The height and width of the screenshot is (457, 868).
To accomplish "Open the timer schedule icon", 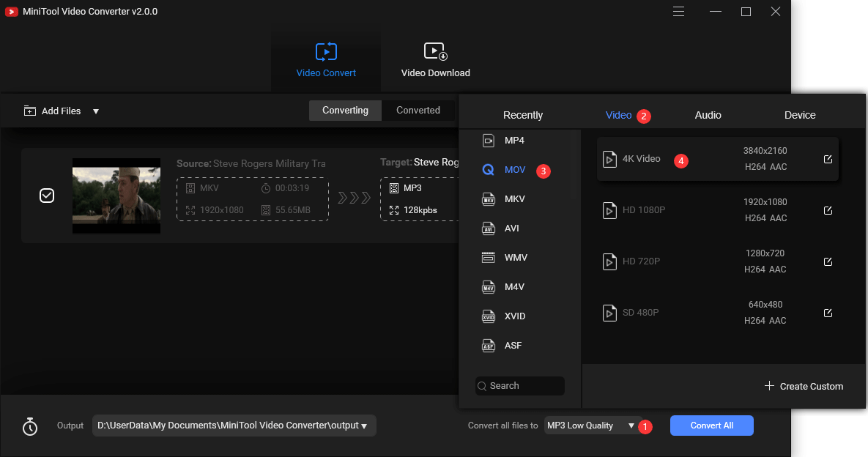I will point(30,426).
